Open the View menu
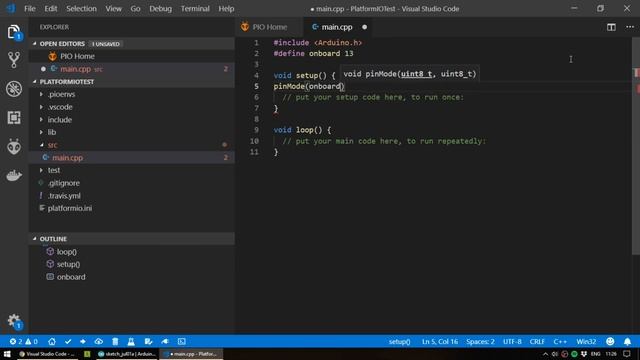This screenshot has width=640, height=360. pos(113,9)
